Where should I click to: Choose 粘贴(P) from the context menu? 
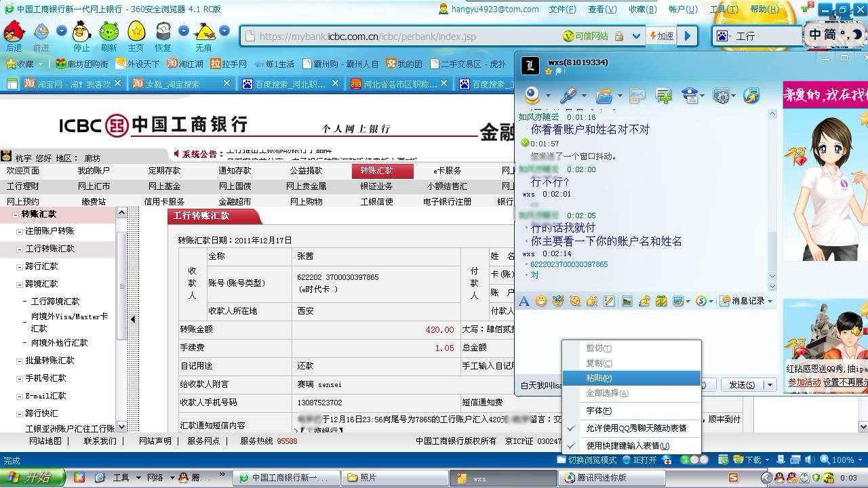click(x=631, y=378)
